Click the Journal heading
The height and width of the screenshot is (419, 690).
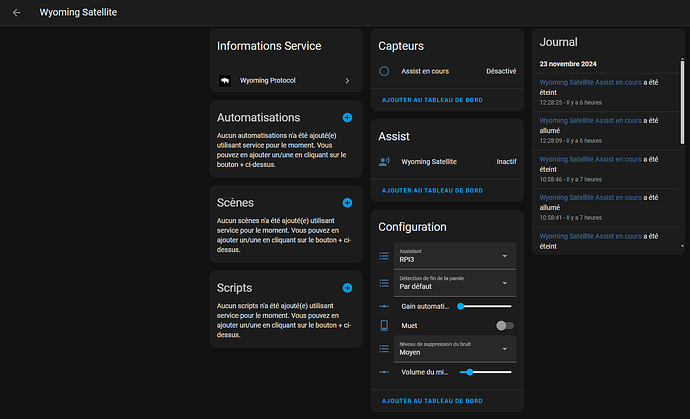pyautogui.click(x=558, y=42)
